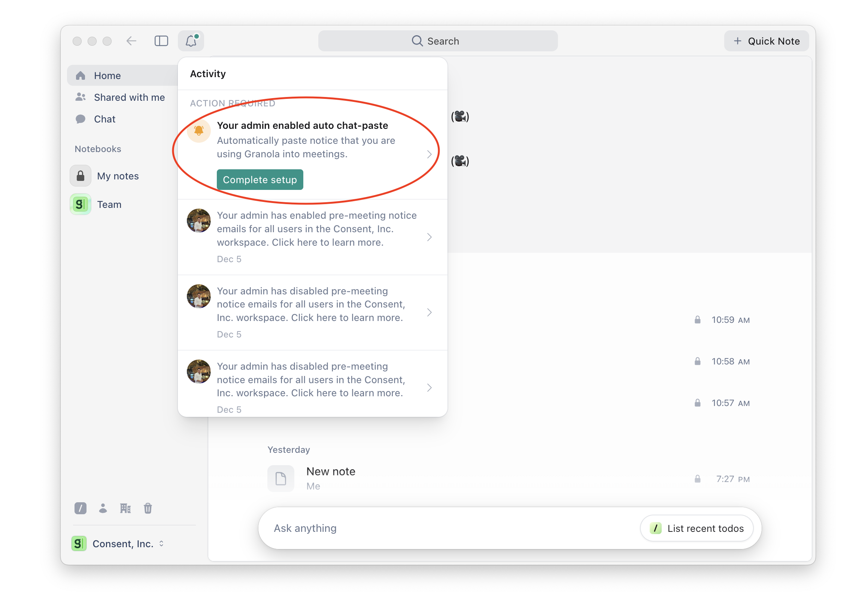Click lock icon beside 10:59 AM

pyautogui.click(x=698, y=320)
